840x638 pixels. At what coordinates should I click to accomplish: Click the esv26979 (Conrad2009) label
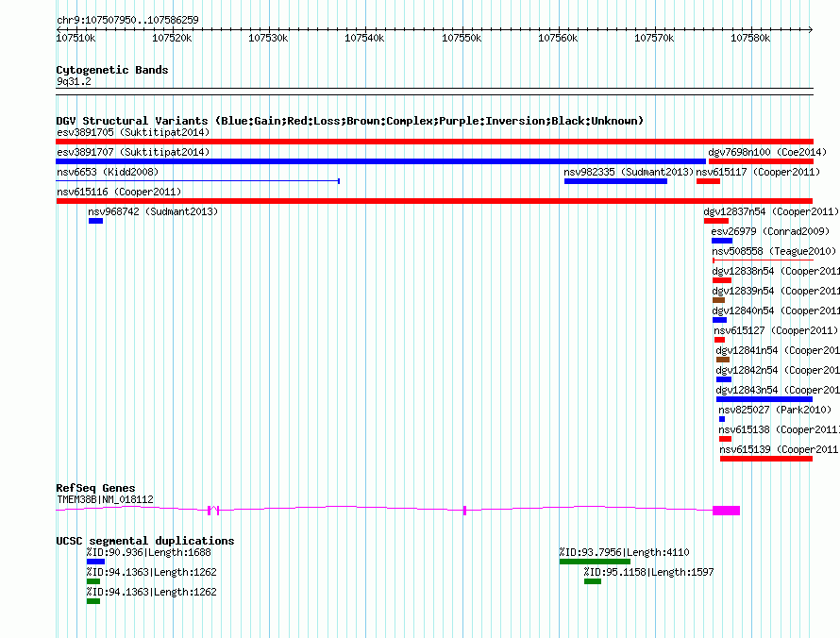pos(770,231)
